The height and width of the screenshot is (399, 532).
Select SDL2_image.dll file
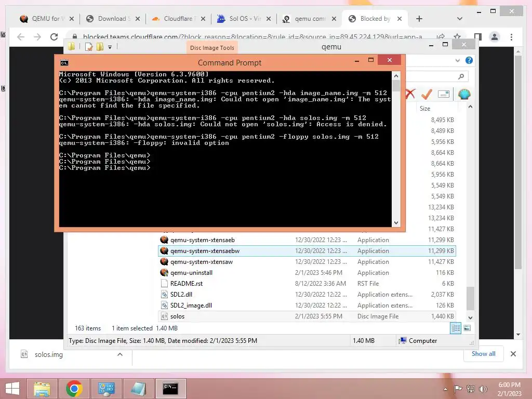coord(307,305)
